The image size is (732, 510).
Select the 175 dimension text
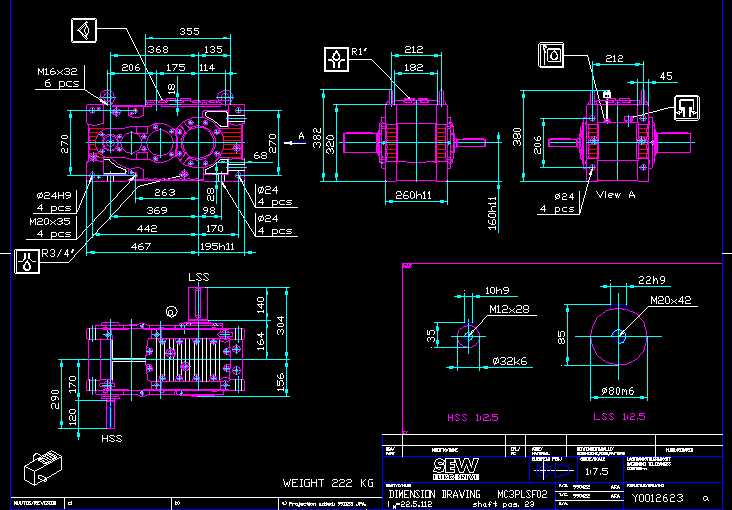(x=176, y=68)
